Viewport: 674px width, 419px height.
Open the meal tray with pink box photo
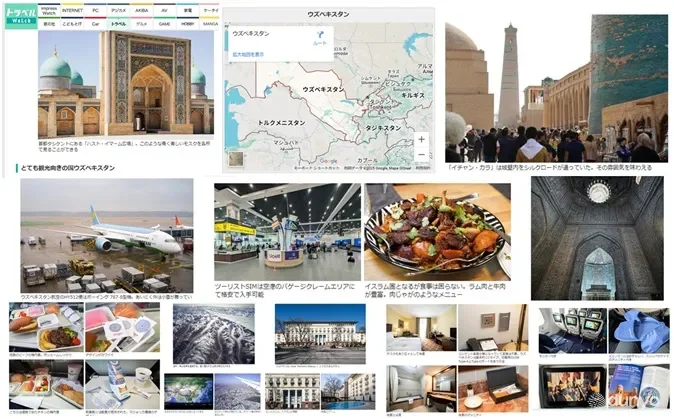pyautogui.click(x=123, y=327)
